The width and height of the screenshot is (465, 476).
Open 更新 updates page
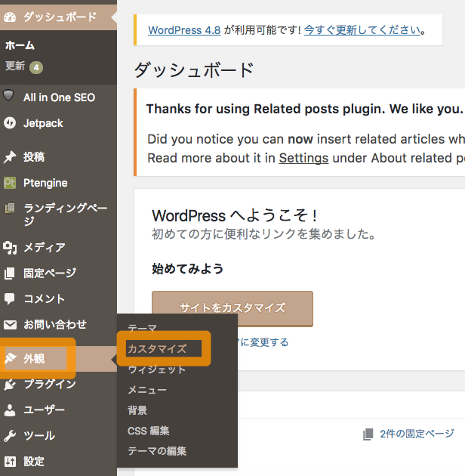tap(15, 66)
